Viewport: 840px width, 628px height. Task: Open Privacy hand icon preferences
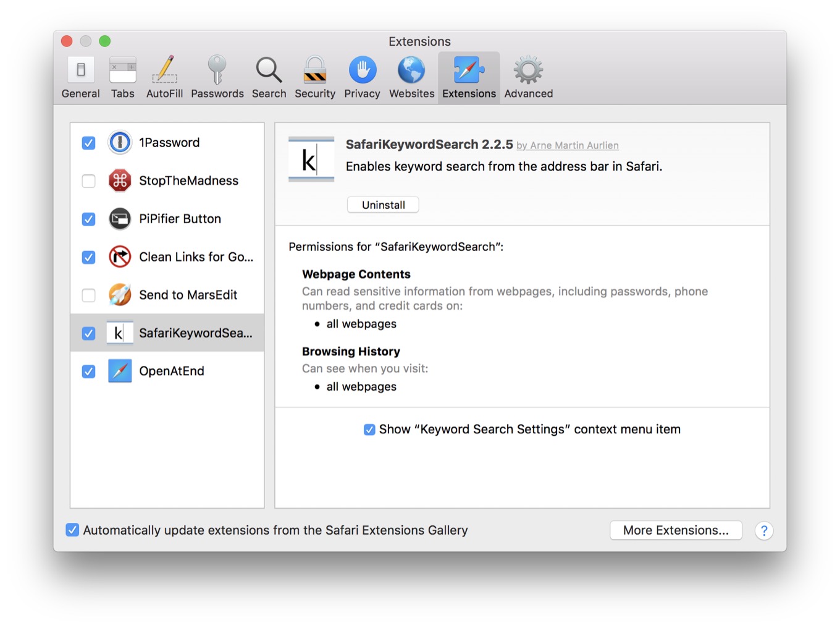click(362, 77)
